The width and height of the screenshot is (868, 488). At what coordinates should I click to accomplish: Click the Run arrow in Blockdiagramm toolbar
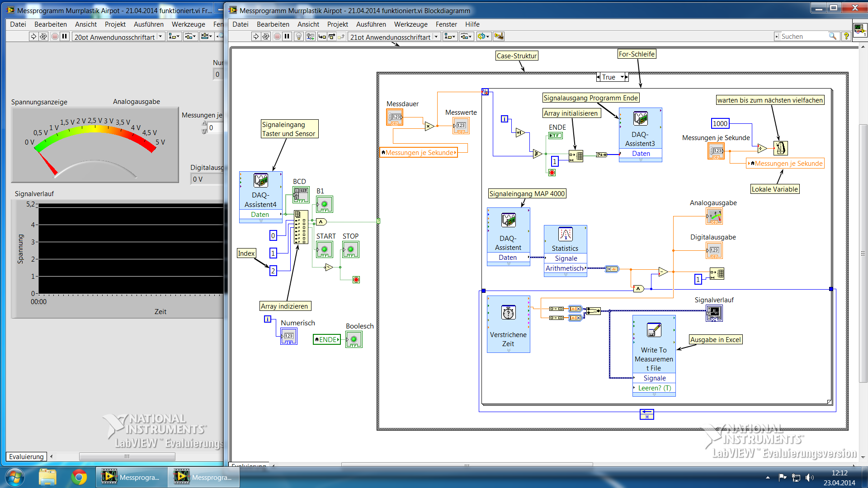click(x=256, y=37)
